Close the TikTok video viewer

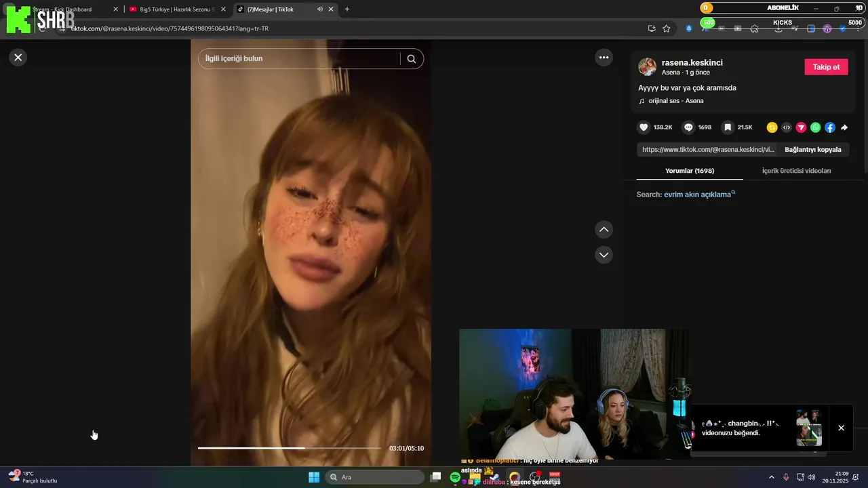coord(18,58)
